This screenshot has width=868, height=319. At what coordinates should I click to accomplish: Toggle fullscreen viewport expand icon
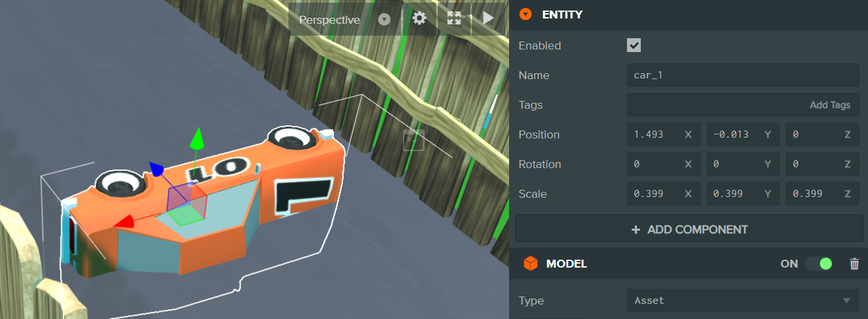point(454,18)
